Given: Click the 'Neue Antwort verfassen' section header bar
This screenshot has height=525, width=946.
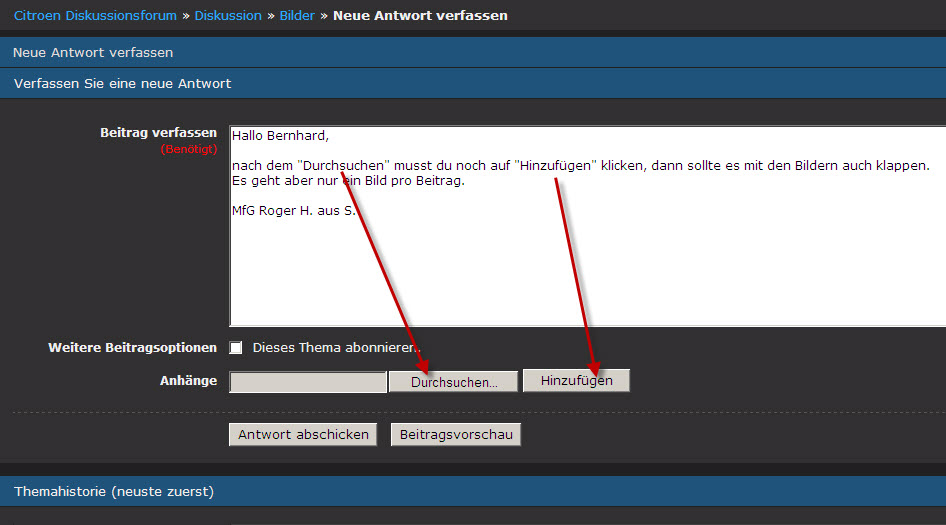Looking at the screenshot, I should point(93,52).
